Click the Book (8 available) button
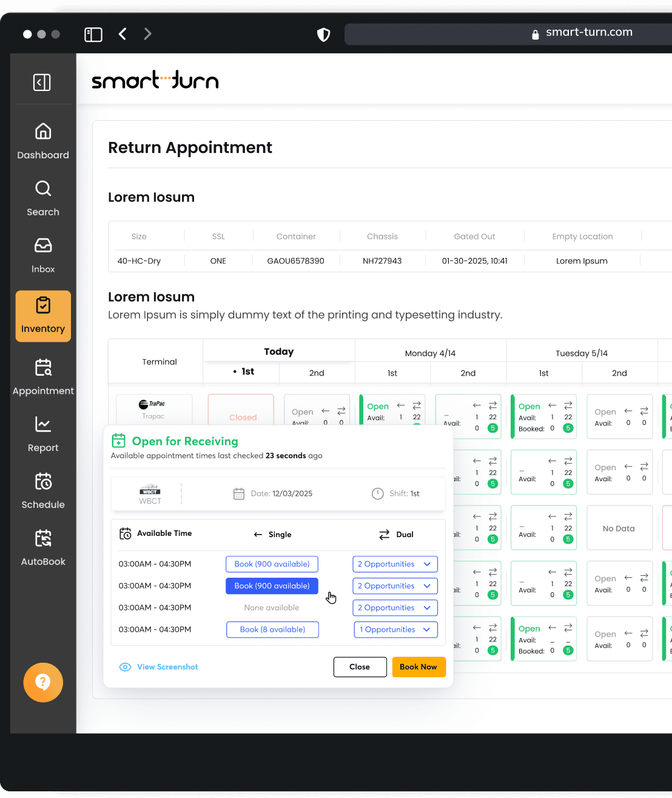 click(272, 630)
